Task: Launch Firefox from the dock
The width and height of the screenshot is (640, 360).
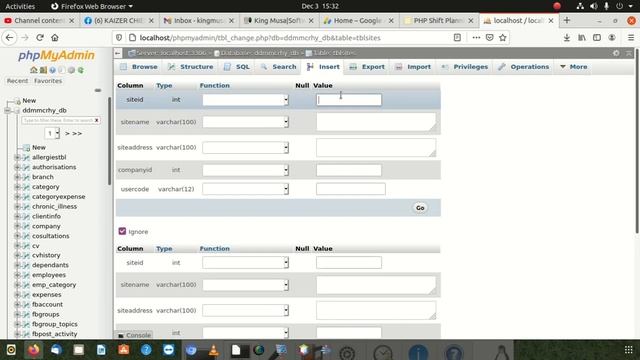Action: click(x=33, y=350)
